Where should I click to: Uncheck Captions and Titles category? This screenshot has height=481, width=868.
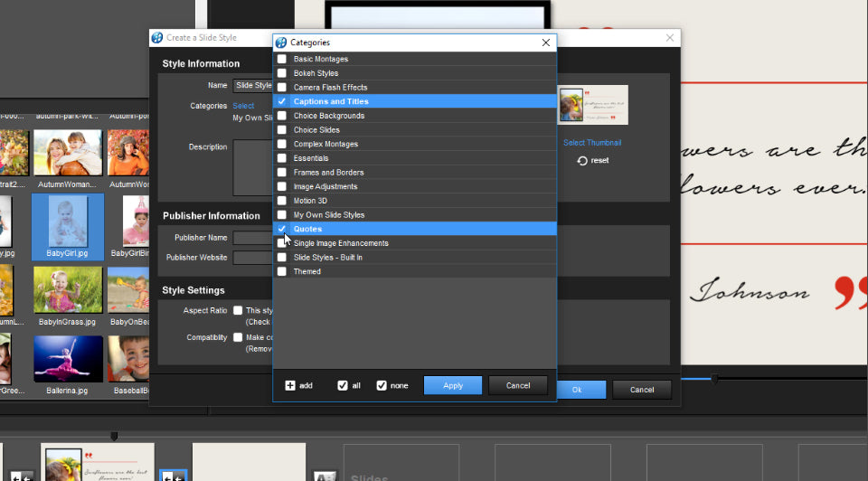(282, 101)
